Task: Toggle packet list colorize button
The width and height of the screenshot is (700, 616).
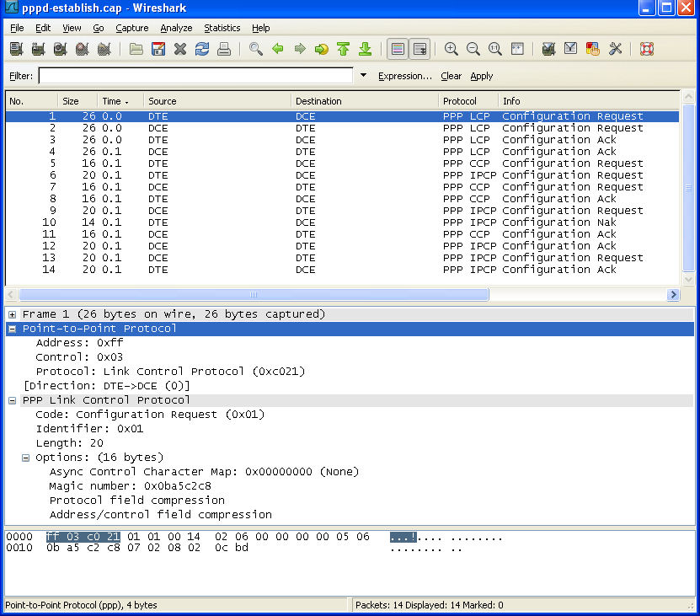Action: pos(398,50)
